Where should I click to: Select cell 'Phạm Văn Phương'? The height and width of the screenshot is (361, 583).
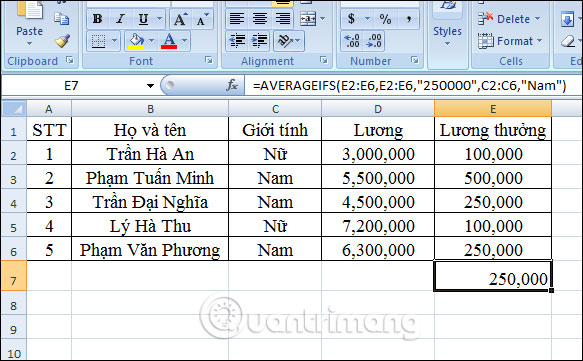point(150,249)
